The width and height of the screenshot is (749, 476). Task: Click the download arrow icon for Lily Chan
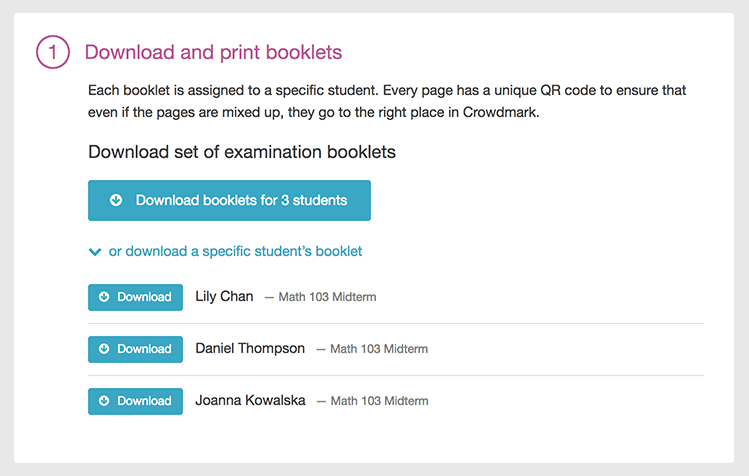pos(104,297)
